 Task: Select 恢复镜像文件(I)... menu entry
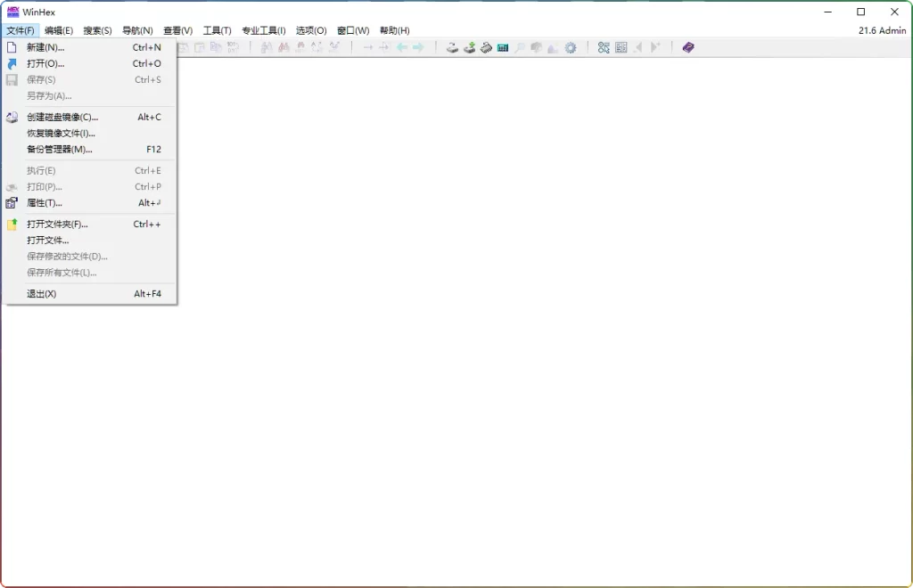tap(61, 134)
